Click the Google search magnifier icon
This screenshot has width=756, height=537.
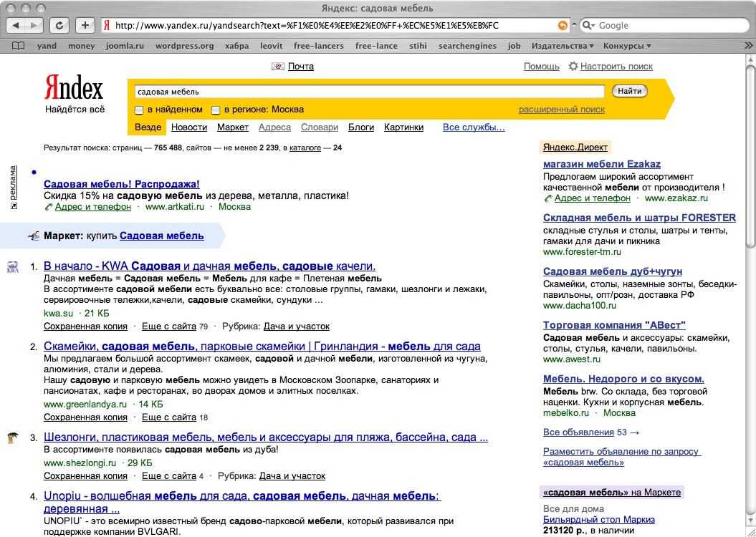coord(588,25)
